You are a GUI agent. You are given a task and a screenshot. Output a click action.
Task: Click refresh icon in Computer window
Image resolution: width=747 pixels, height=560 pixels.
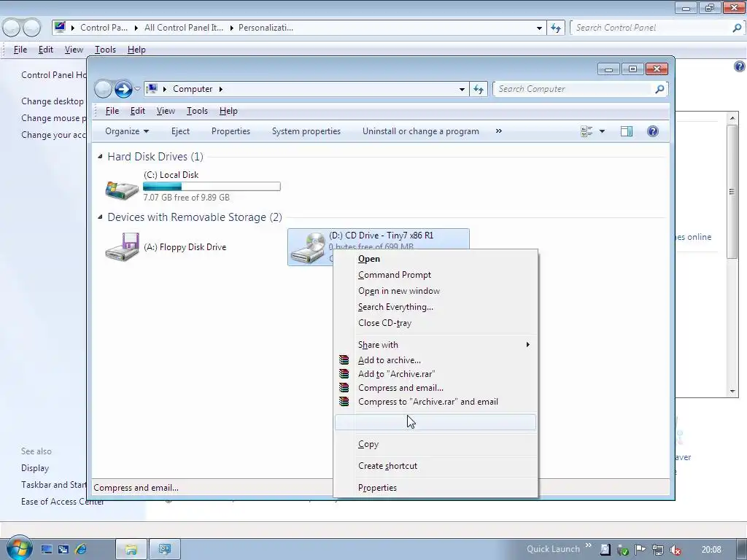tap(479, 89)
